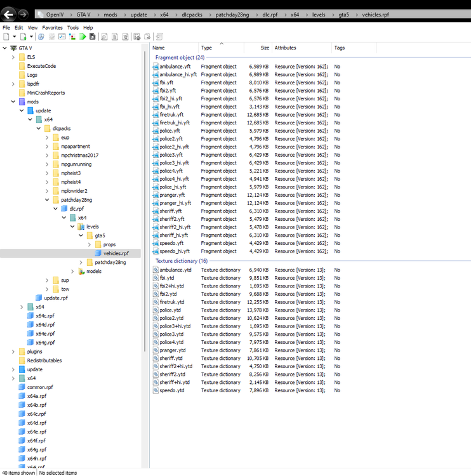This screenshot has width=471, height=476.
Task: Expand the eup folder node
Action: click(47, 138)
